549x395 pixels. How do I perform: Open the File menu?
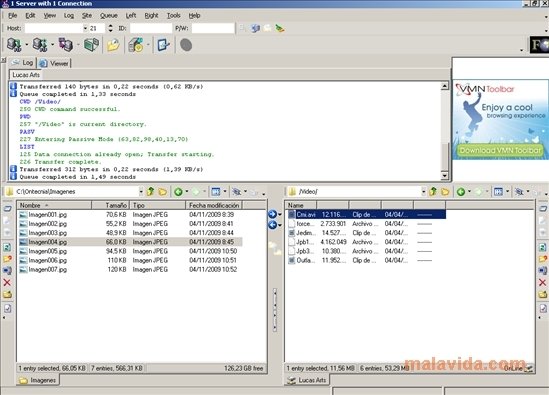pyautogui.click(x=13, y=15)
